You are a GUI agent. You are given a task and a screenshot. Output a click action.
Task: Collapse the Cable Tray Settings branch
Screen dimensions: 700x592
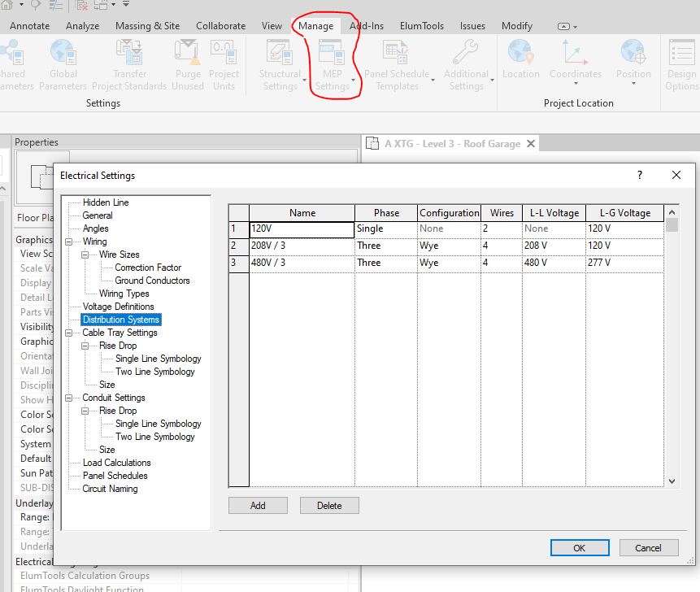69,333
